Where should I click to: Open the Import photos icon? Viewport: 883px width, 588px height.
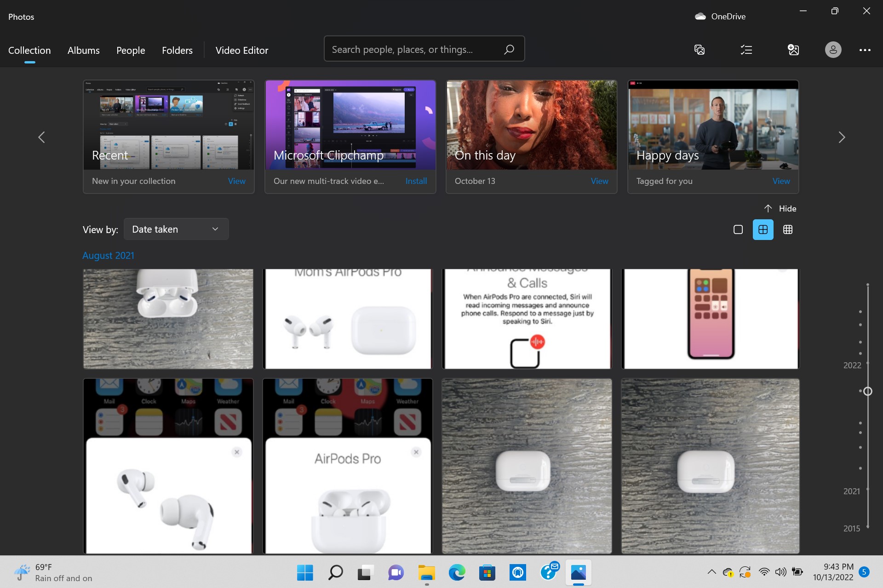[793, 50]
